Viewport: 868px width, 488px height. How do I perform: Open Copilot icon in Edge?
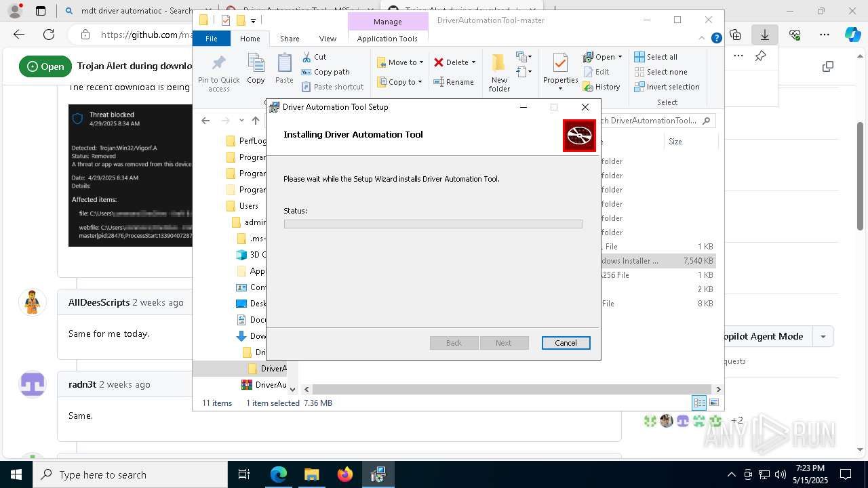pyautogui.click(x=852, y=35)
